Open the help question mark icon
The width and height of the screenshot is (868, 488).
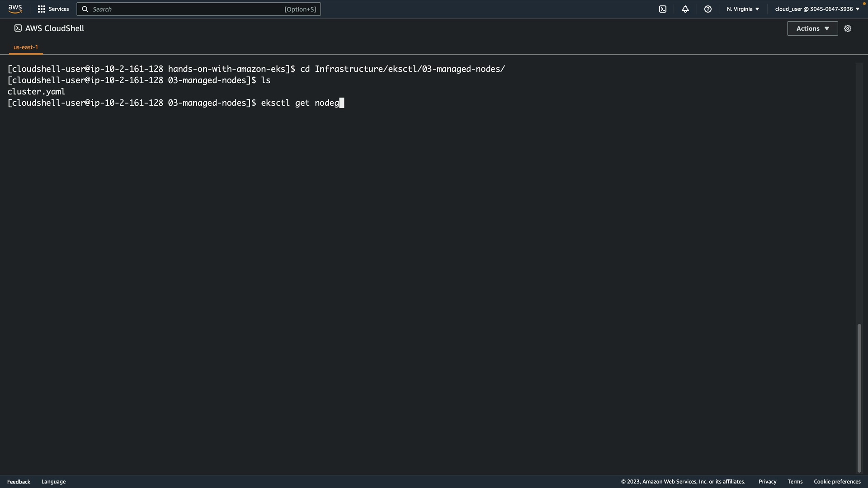pos(708,9)
